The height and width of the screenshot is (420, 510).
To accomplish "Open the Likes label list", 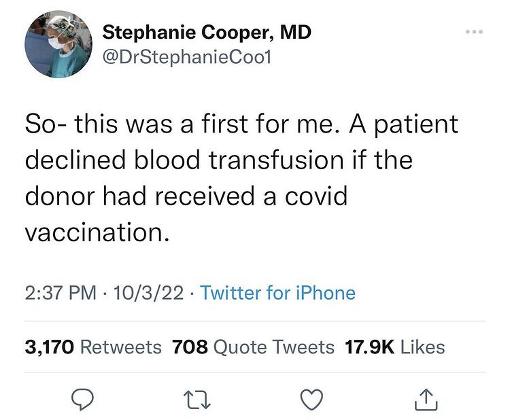I will pos(422,347).
